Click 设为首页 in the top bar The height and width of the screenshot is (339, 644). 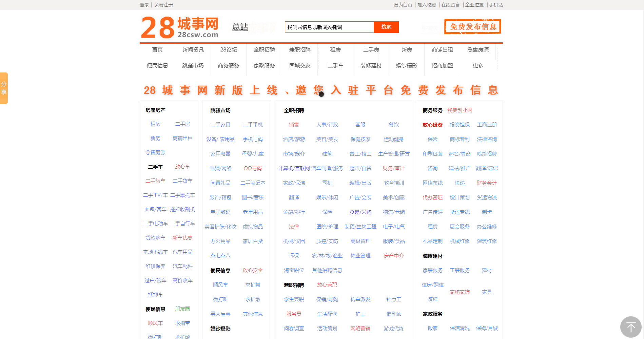[x=403, y=5]
